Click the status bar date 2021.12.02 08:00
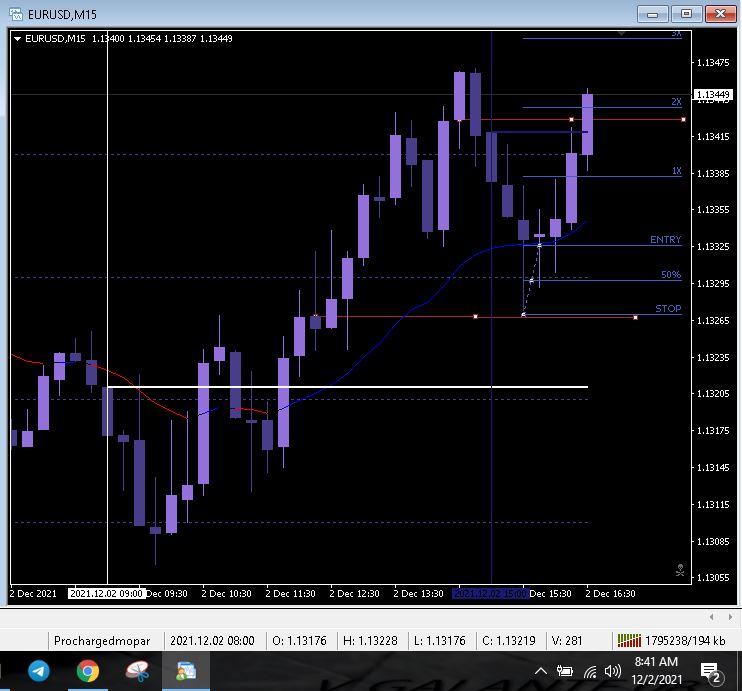Viewport: 742px width, 691px height. (x=212, y=641)
